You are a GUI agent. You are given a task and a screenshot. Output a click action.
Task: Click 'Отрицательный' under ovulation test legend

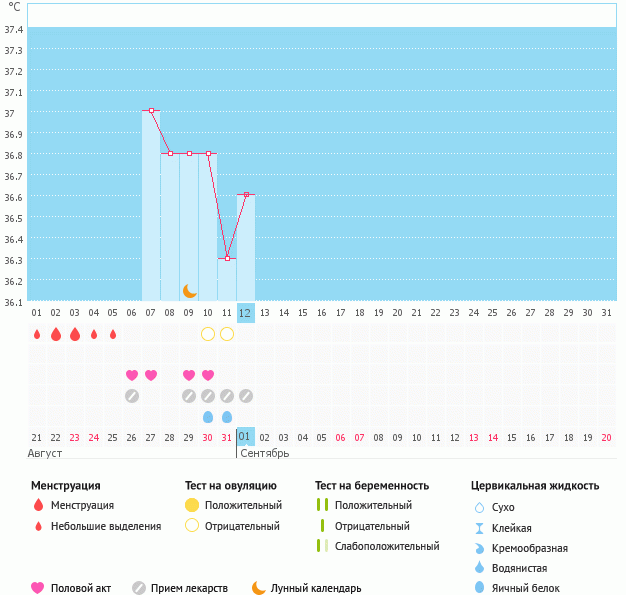[242, 526]
